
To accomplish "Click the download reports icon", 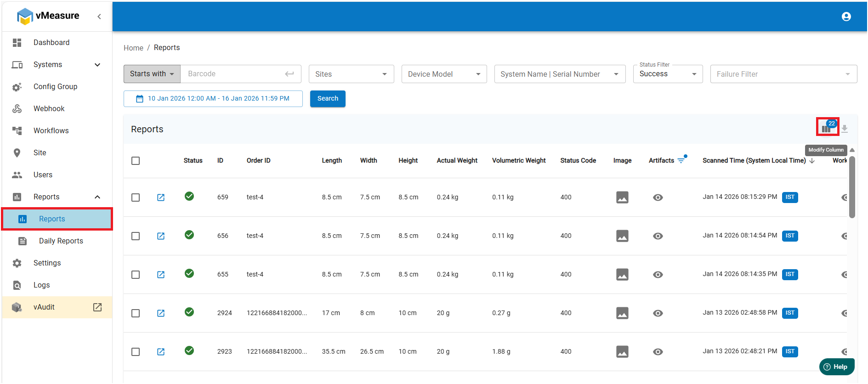I will click(x=845, y=129).
